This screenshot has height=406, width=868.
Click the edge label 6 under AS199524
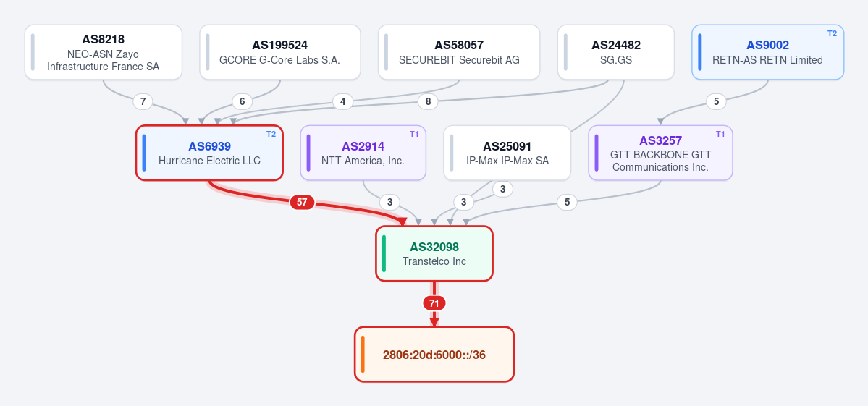[x=242, y=102]
